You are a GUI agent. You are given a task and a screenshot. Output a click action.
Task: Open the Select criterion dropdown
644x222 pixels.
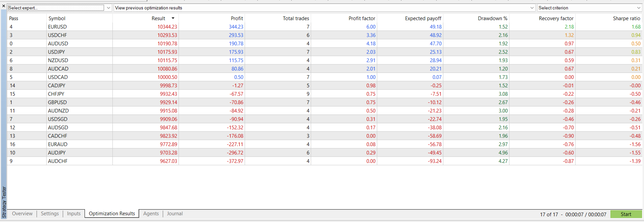click(638, 8)
